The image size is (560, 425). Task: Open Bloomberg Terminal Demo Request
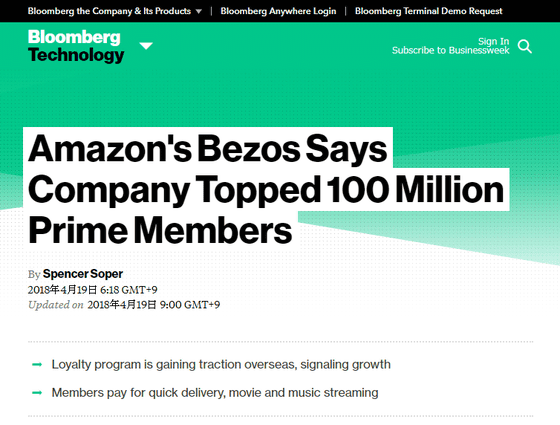point(429,11)
